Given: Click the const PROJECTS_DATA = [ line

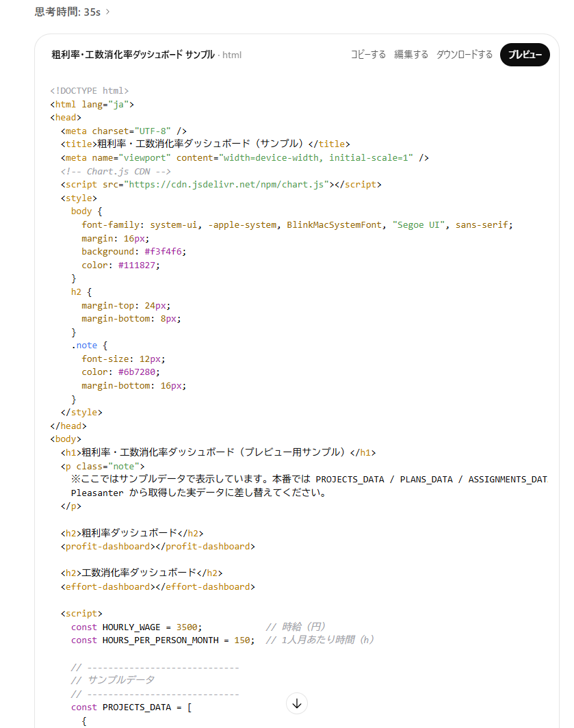Looking at the screenshot, I should 131,707.
